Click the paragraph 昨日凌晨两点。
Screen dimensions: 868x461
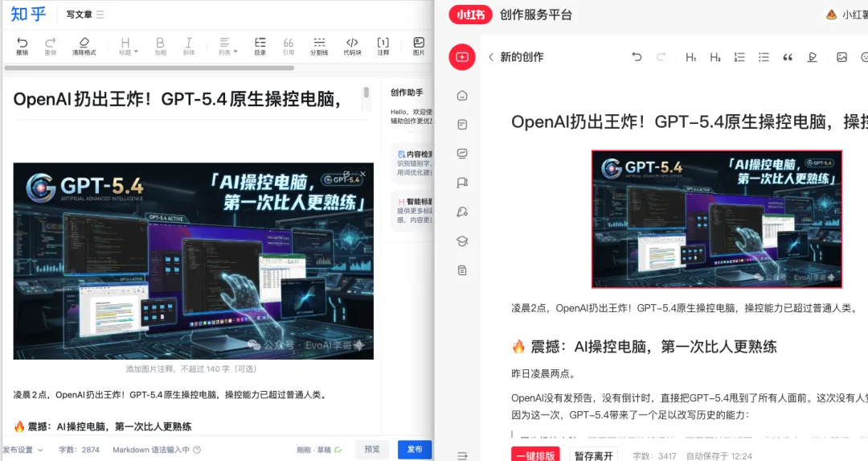click(x=543, y=374)
